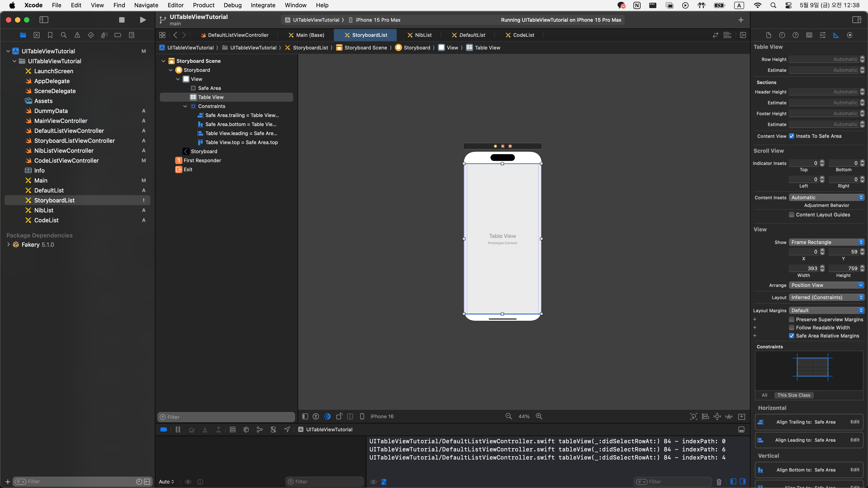868x488 pixels.
Task: Enable Follow Readable Width checkbox
Action: (792, 327)
